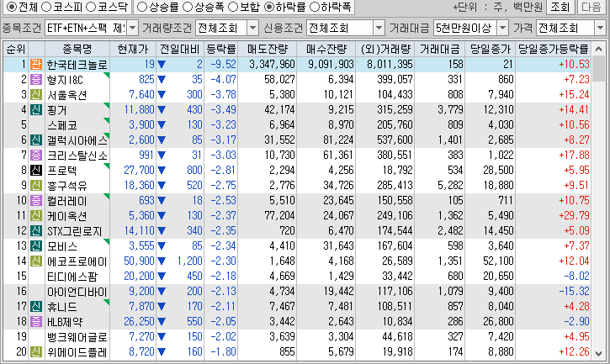Click the 관 badge beside 한국테크놀로
The height and width of the screenshot is (364, 610).
click(36, 64)
